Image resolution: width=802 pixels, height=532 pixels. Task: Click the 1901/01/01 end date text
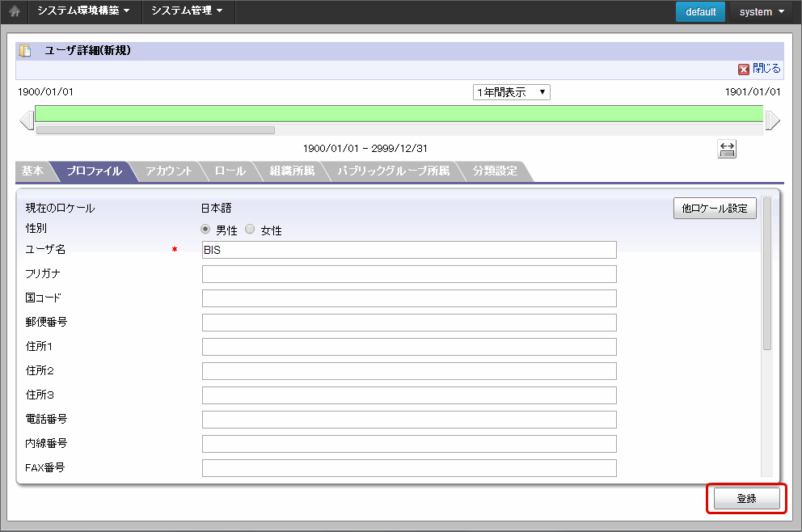pos(753,92)
